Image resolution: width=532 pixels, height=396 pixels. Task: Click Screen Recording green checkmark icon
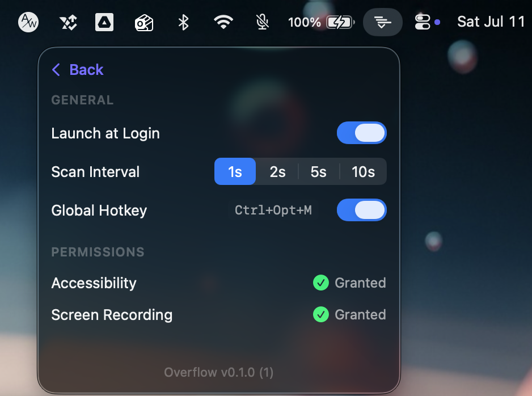(x=321, y=314)
